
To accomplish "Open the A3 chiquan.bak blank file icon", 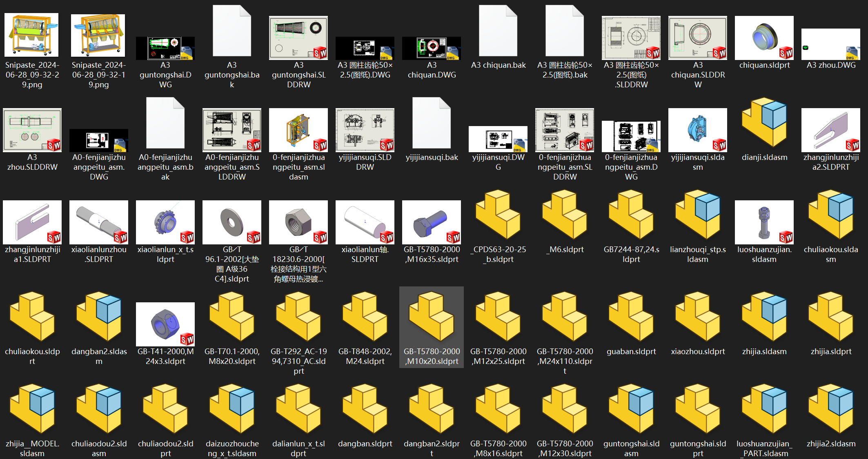I will [x=498, y=31].
